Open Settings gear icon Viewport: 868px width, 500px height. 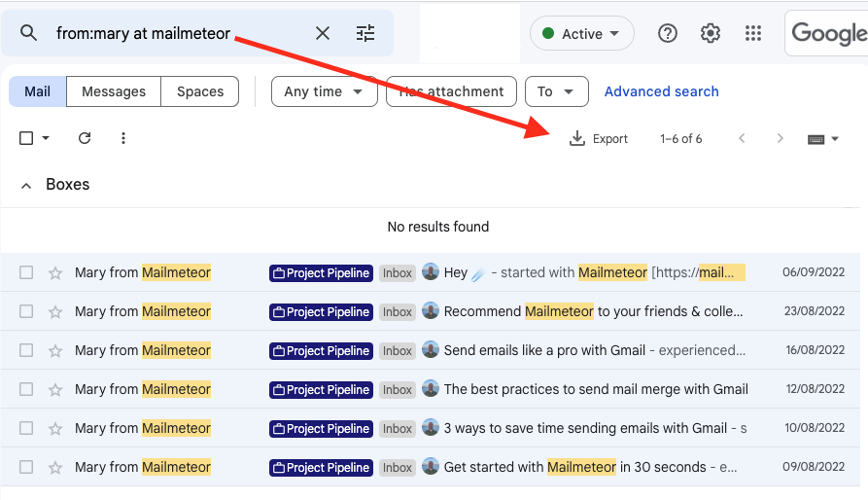click(711, 34)
